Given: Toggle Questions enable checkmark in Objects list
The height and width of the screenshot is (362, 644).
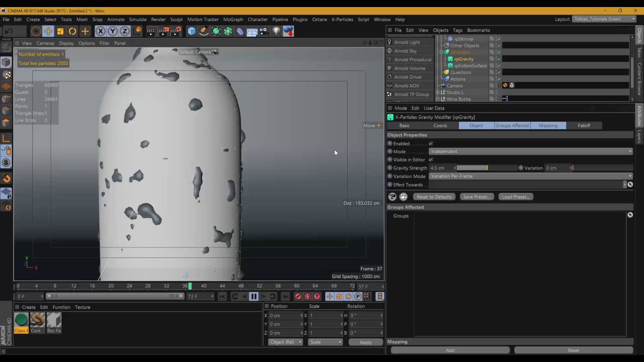Looking at the screenshot, I should pyautogui.click(x=499, y=72).
